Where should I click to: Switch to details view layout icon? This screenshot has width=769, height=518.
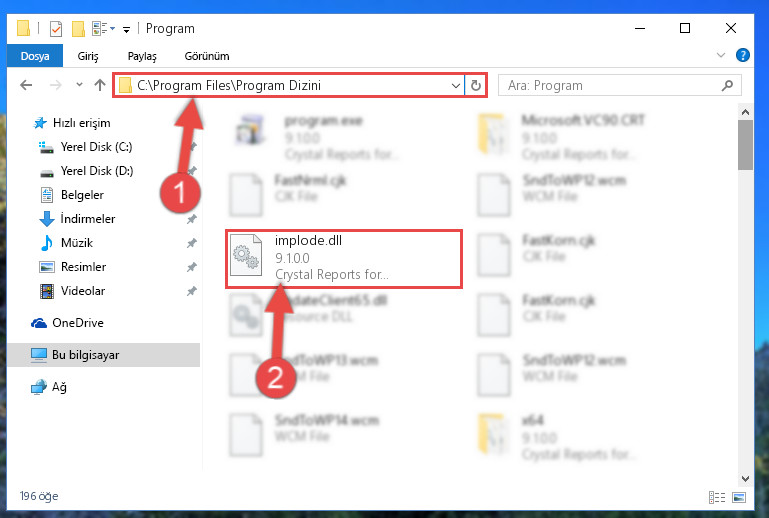pos(717,497)
